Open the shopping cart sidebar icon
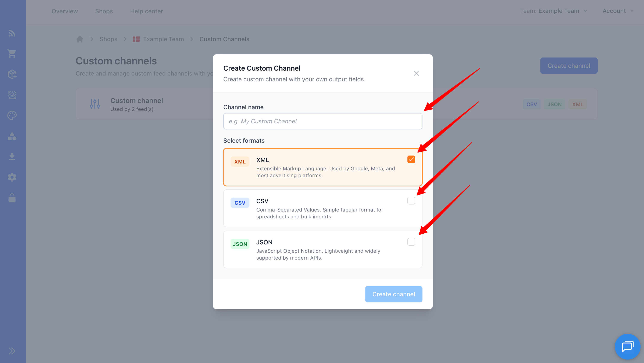The image size is (644, 363). tap(12, 53)
